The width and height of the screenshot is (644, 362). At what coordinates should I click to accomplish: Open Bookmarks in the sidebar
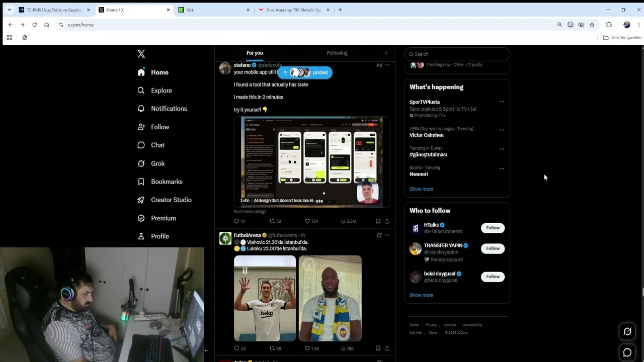point(160,182)
